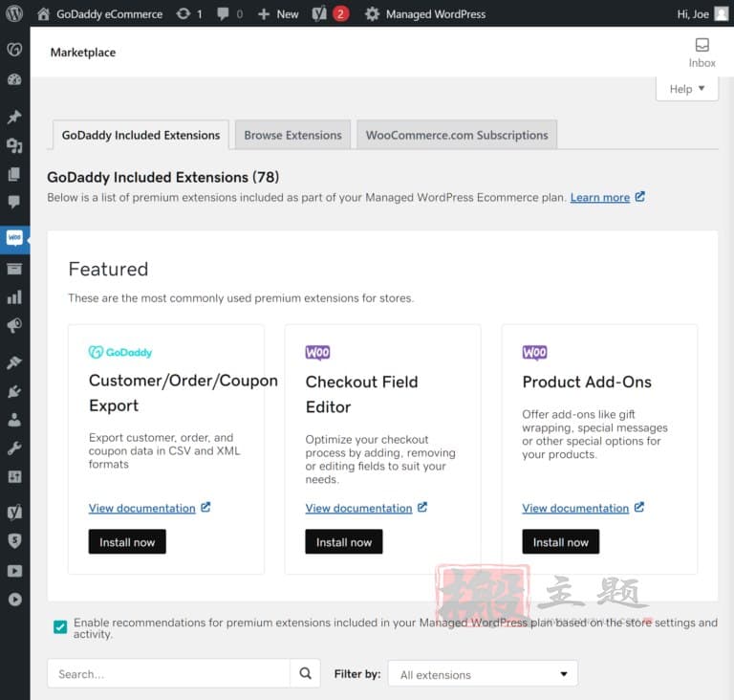Open Comments from the sidebar
The width and height of the screenshot is (734, 700).
pos(14,202)
